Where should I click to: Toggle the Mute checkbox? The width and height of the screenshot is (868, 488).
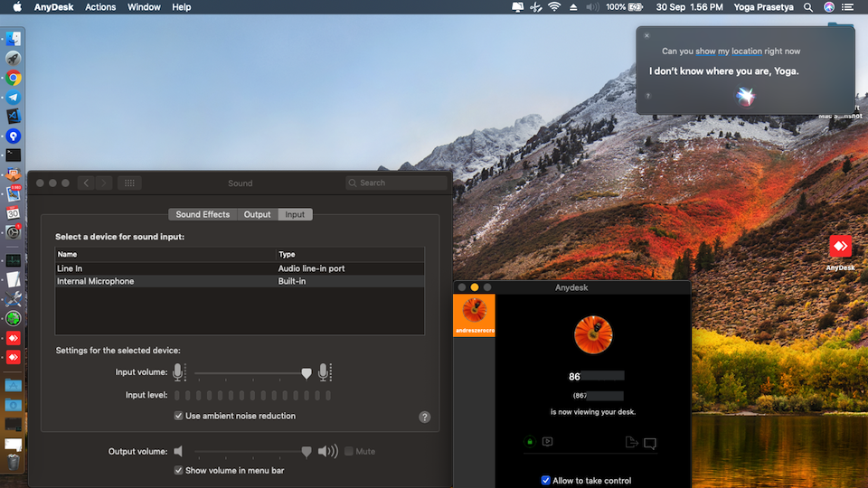(349, 452)
